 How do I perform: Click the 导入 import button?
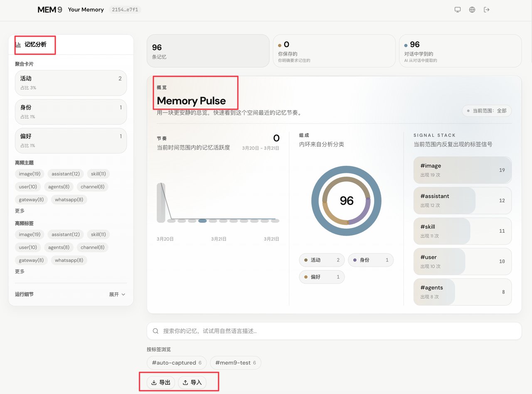(192, 382)
